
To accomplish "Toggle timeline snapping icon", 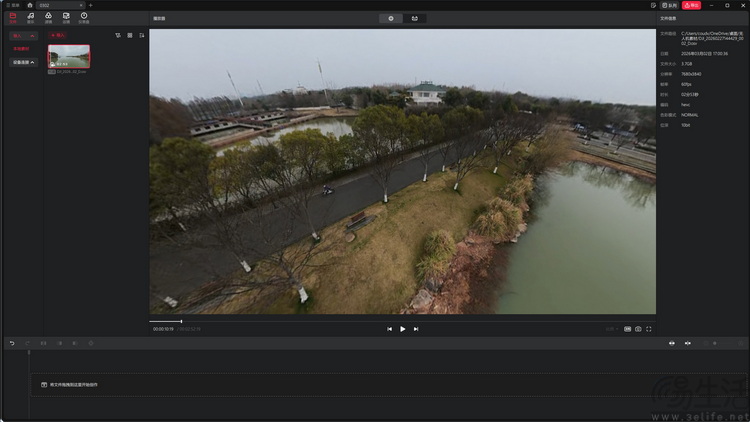I will pyautogui.click(x=687, y=343).
